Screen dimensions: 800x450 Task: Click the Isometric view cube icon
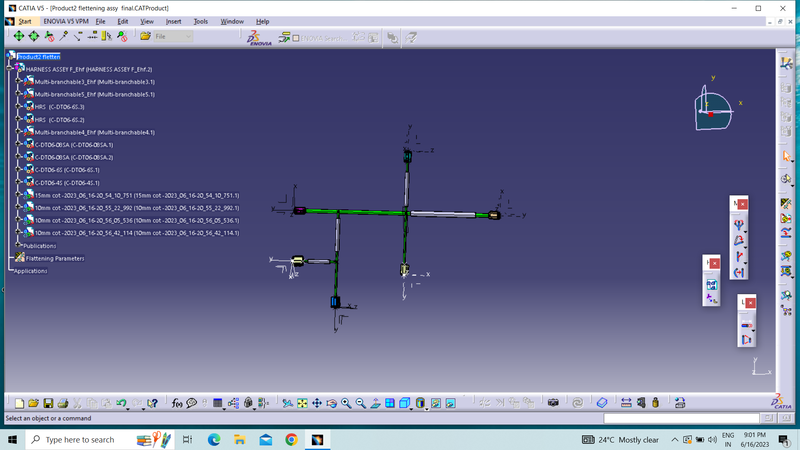pos(404,404)
